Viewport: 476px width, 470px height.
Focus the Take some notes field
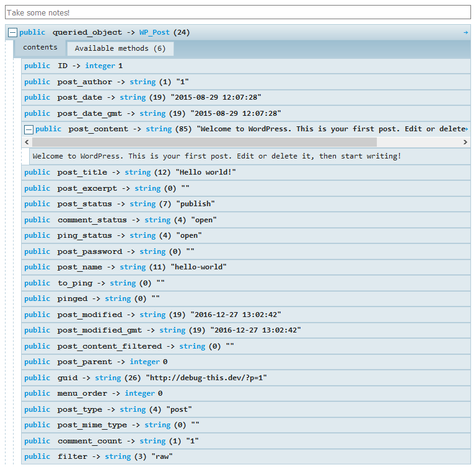click(x=238, y=12)
